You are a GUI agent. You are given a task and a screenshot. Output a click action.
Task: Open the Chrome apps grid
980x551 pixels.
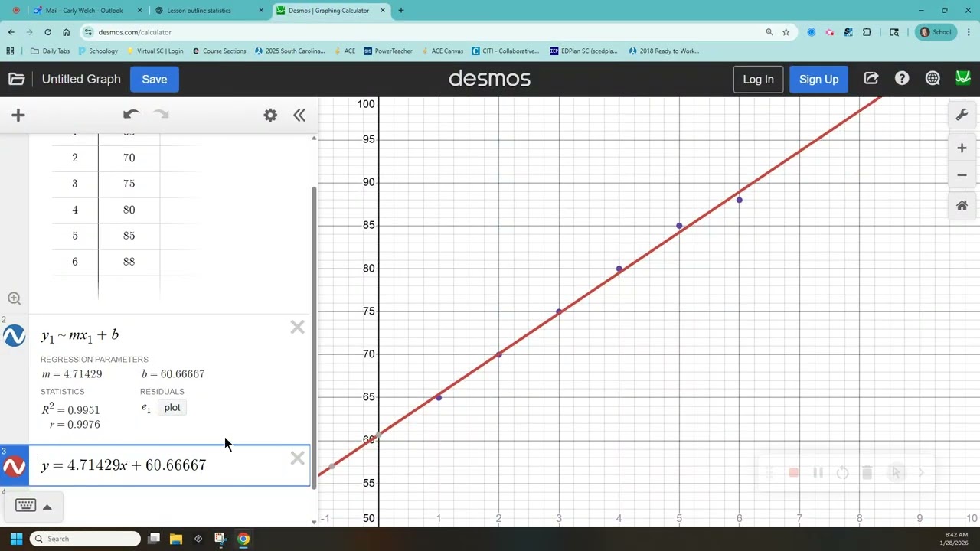pos(10,51)
